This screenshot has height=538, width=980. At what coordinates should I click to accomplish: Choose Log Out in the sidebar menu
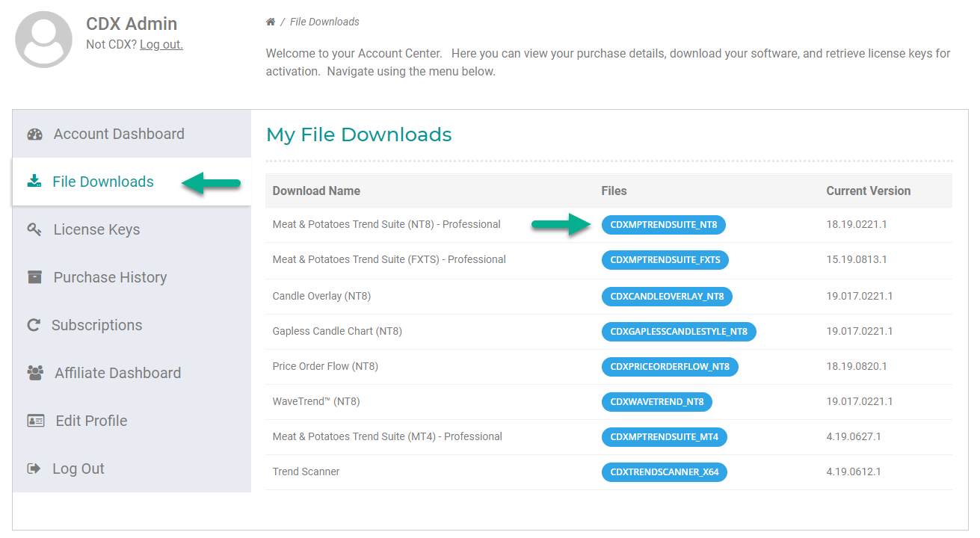tap(132, 469)
